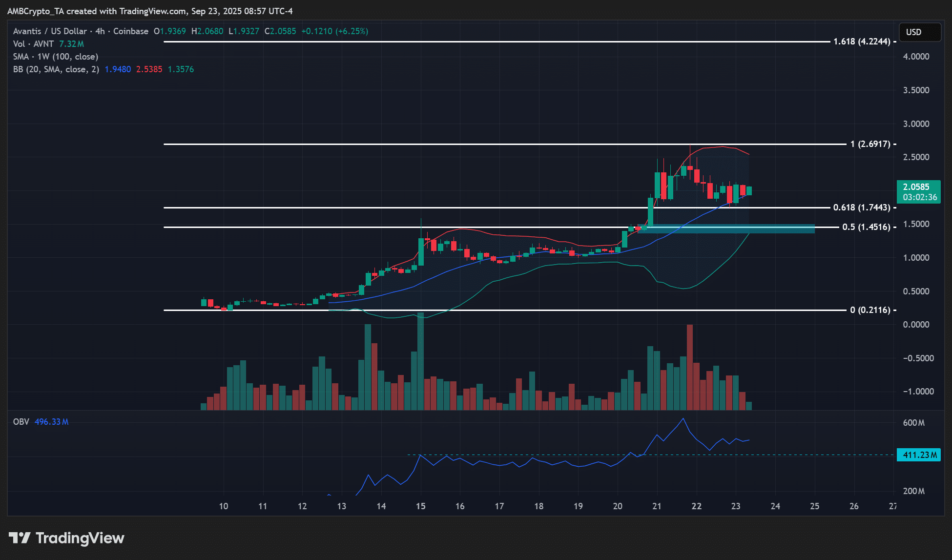This screenshot has height=560, width=952.
Task: Click the OBV indicator label
Action: 21,422
